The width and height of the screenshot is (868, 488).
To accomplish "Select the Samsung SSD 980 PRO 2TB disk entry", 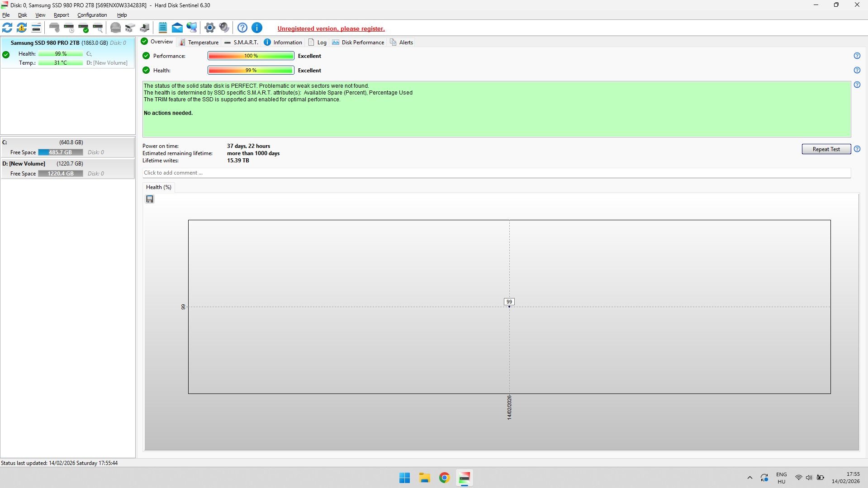I will point(68,53).
